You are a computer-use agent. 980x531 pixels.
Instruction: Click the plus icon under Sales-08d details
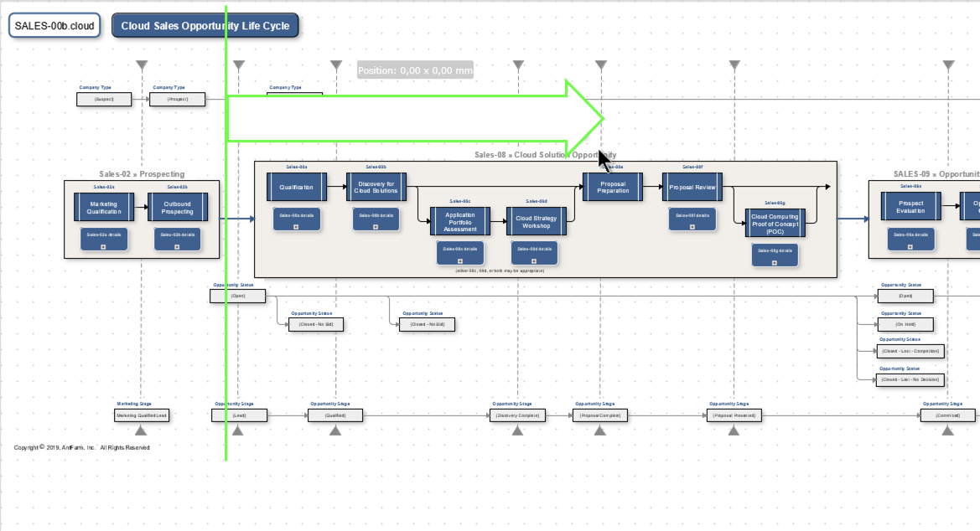pyautogui.click(x=530, y=260)
